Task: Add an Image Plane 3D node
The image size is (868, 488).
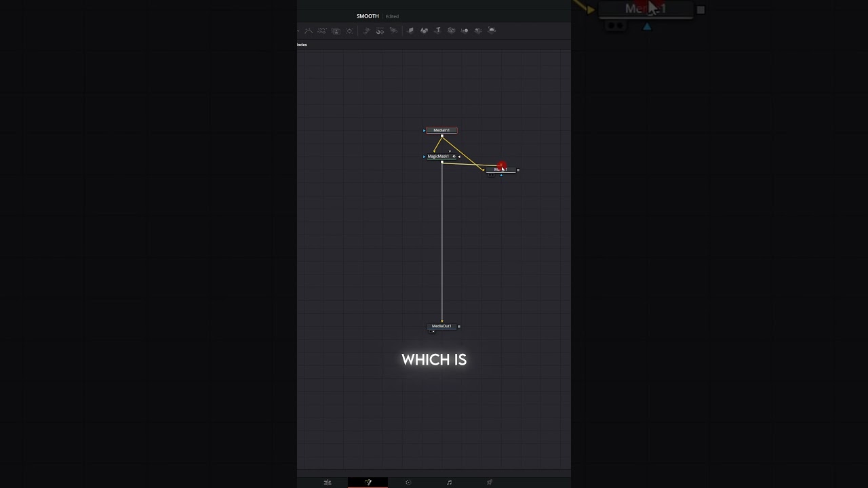Action: (410, 30)
